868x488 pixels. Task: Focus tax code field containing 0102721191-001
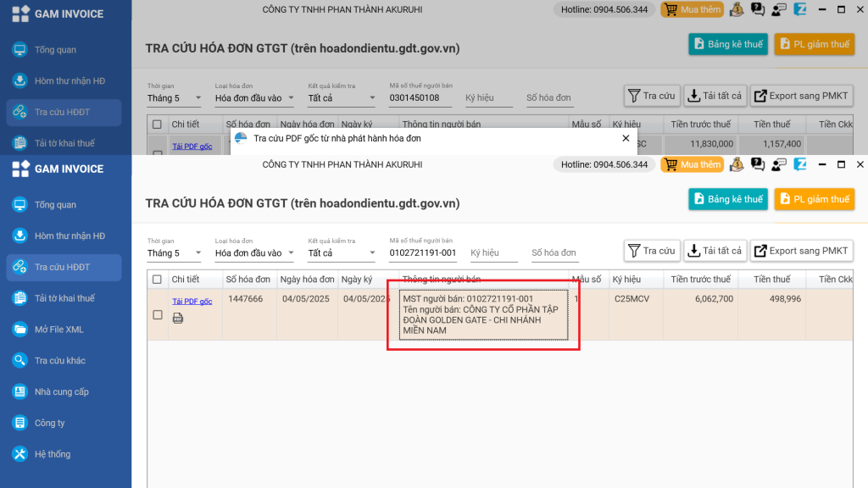point(423,252)
